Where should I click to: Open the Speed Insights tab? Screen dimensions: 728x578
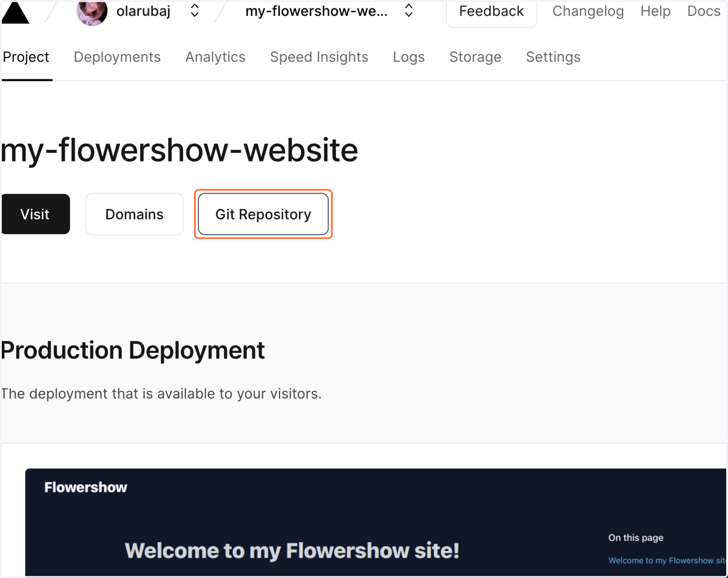pyautogui.click(x=319, y=57)
